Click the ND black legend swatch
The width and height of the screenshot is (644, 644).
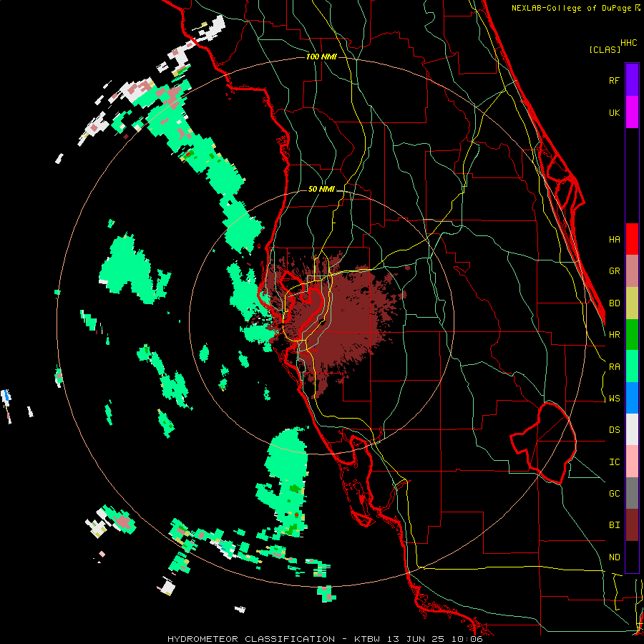coord(632,557)
